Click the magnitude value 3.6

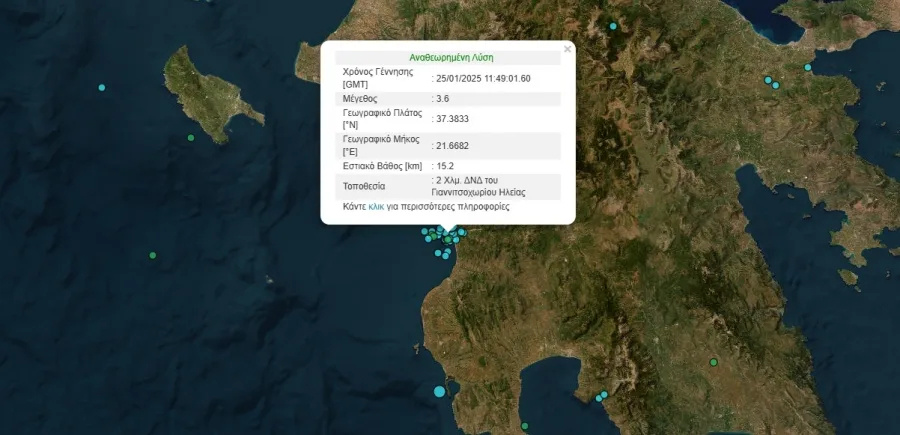tap(441, 98)
